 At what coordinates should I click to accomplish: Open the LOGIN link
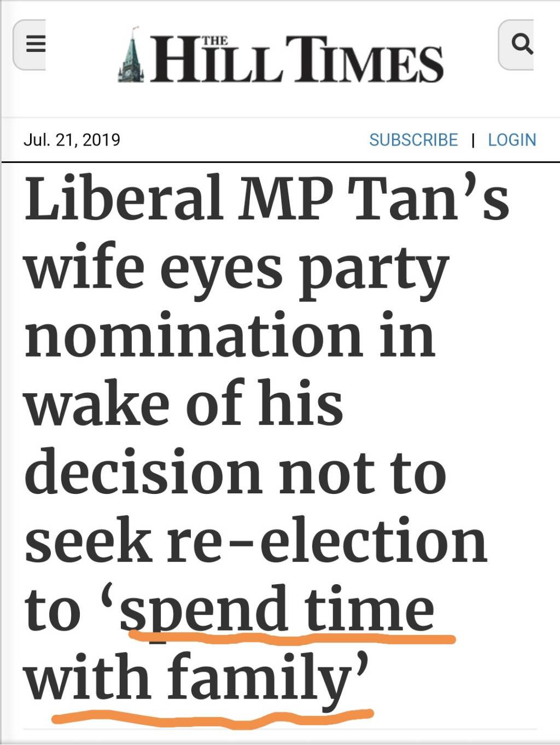512,140
